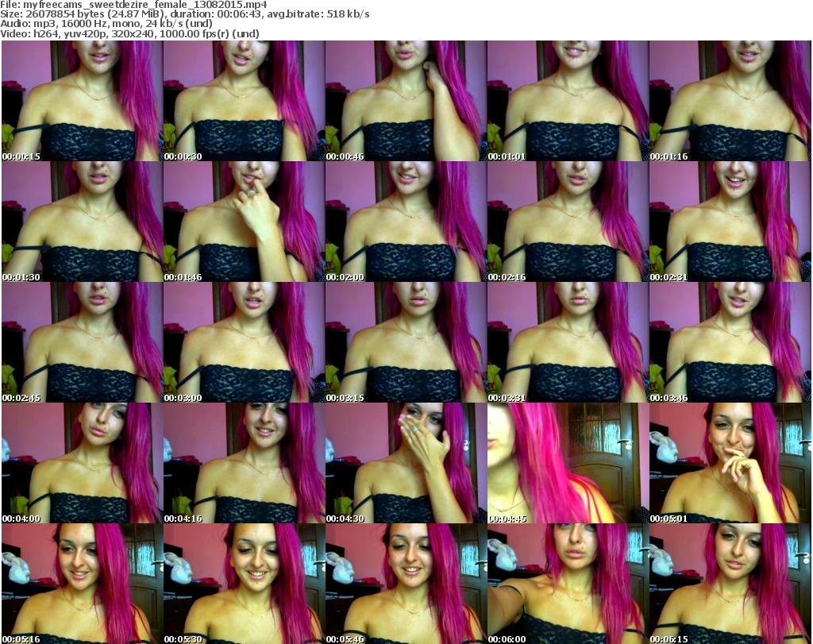Select the thumbnail stamped 00:01:16
This screenshot has width=813, height=644.
pyautogui.click(x=730, y=101)
